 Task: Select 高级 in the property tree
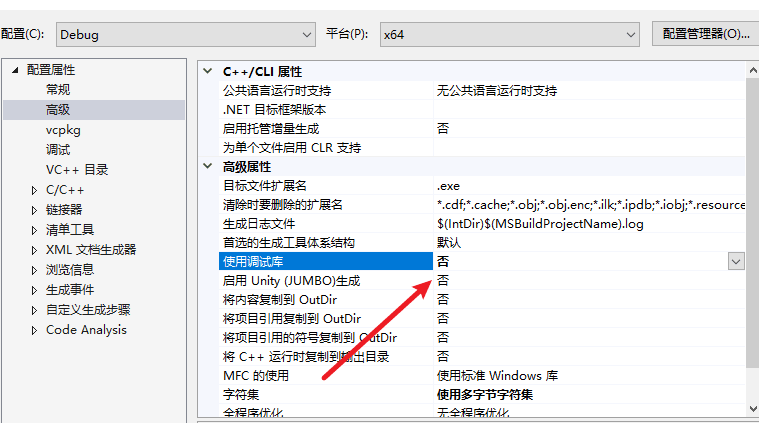click(x=58, y=110)
